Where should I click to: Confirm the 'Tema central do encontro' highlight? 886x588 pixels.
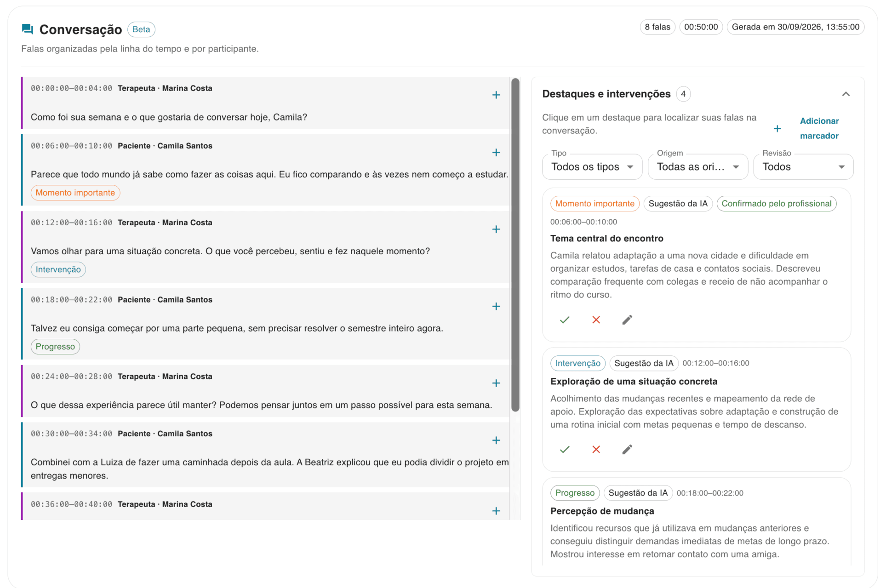565,320
